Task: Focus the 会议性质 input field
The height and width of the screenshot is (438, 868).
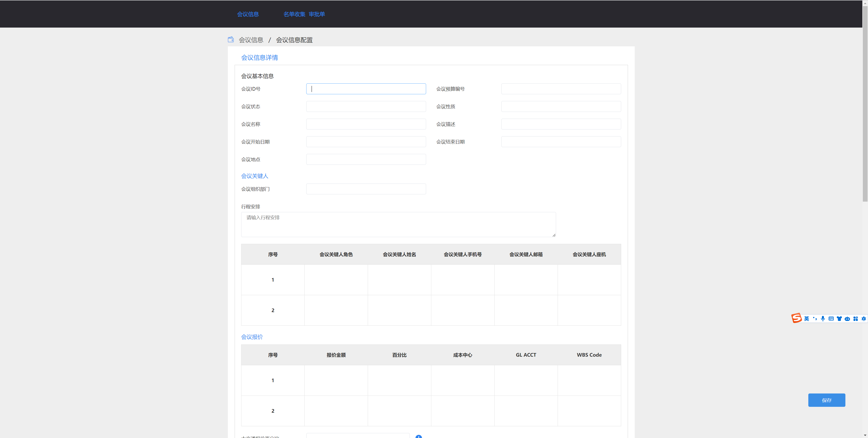Action: click(x=561, y=106)
